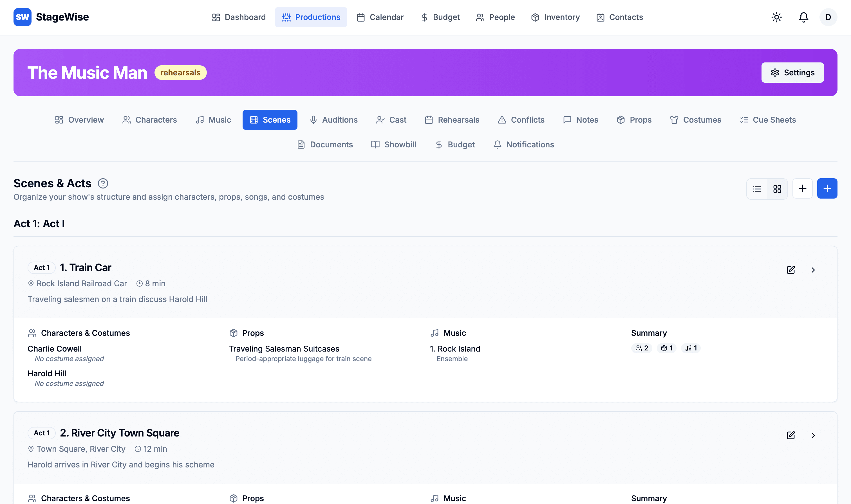
Task: Click the white plus button
Action: (802, 188)
